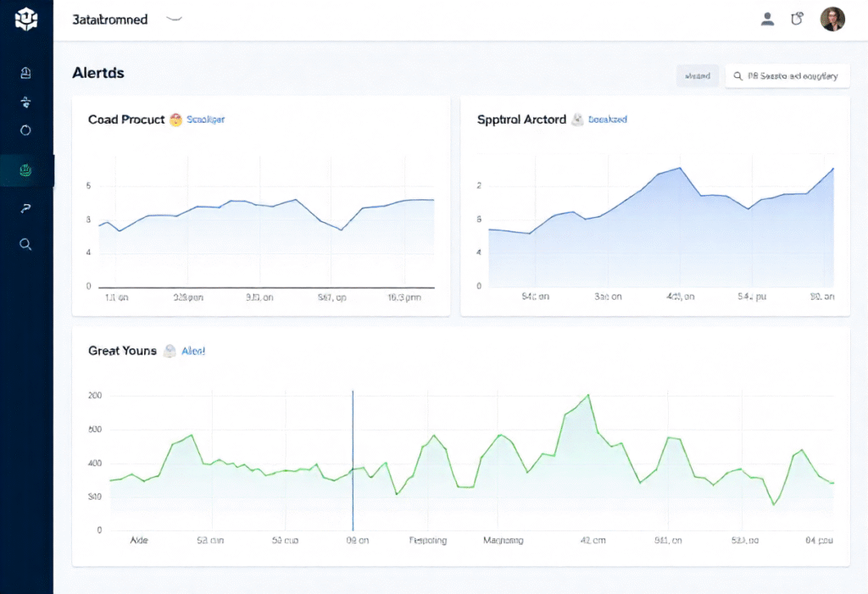The height and width of the screenshot is (594, 868).
Task: Select the Alertds page heading tab
Action: [97, 73]
